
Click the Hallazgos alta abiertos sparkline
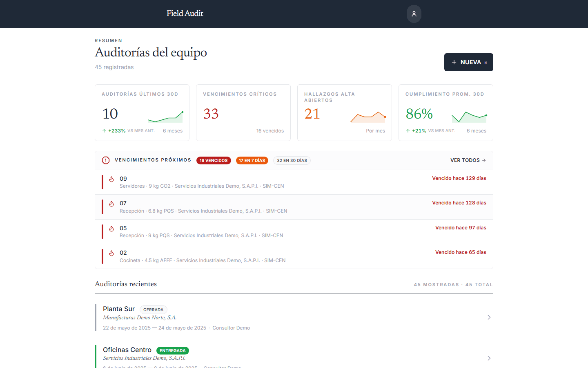368,117
